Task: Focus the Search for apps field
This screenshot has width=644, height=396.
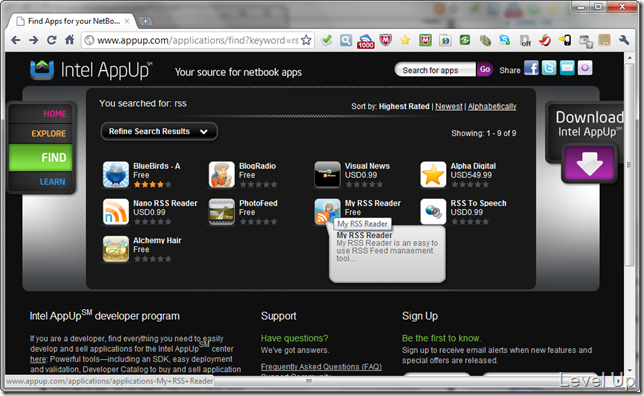Action: pyautogui.click(x=435, y=70)
